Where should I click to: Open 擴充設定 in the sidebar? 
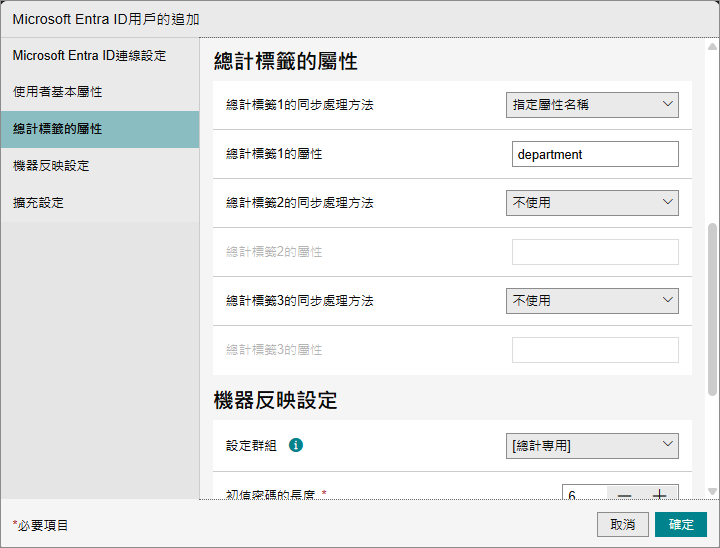pyautogui.click(x=38, y=203)
